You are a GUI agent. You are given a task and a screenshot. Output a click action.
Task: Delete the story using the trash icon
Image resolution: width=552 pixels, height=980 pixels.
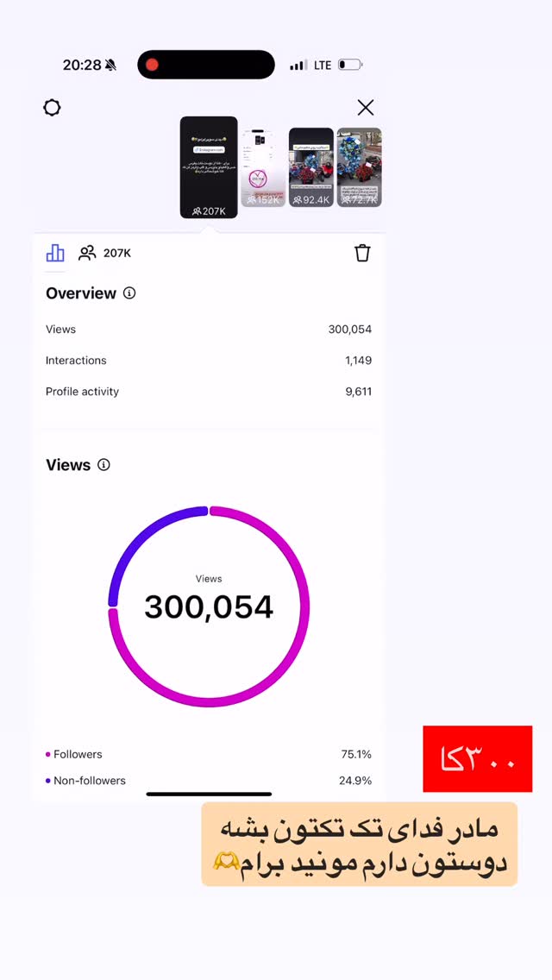(x=362, y=253)
